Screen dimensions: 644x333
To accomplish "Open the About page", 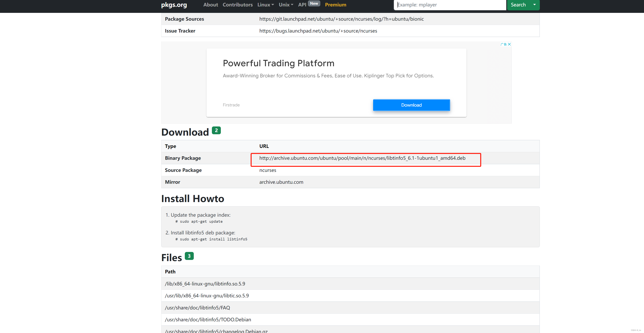I will [x=211, y=5].
